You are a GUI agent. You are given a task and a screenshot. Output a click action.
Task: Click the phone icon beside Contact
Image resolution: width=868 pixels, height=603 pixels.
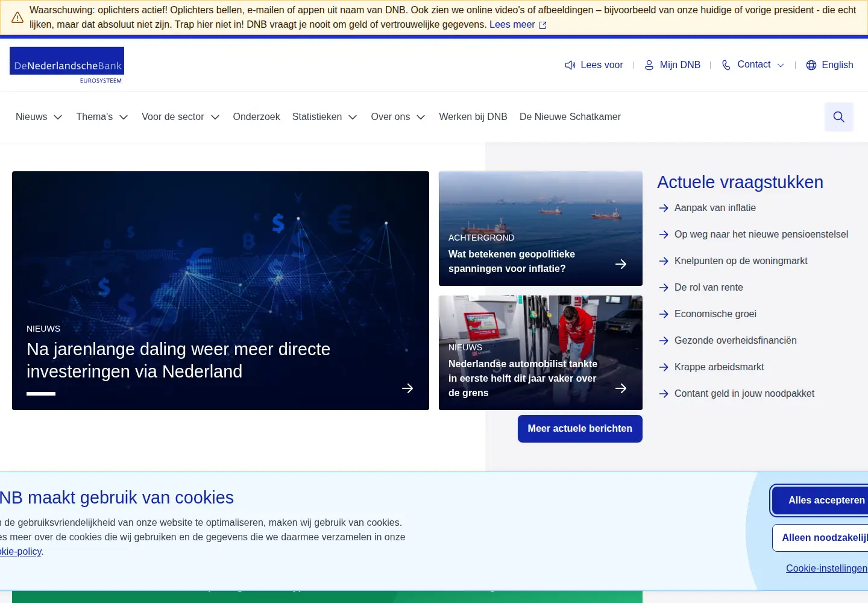click(x=726, y=65)
